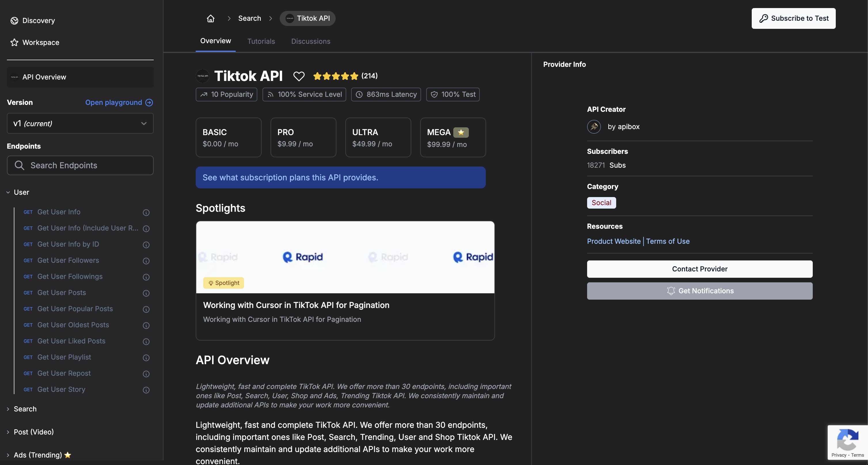868x465 pixels.
Task: Click info icon beside Get User Info
Action: 146,212
